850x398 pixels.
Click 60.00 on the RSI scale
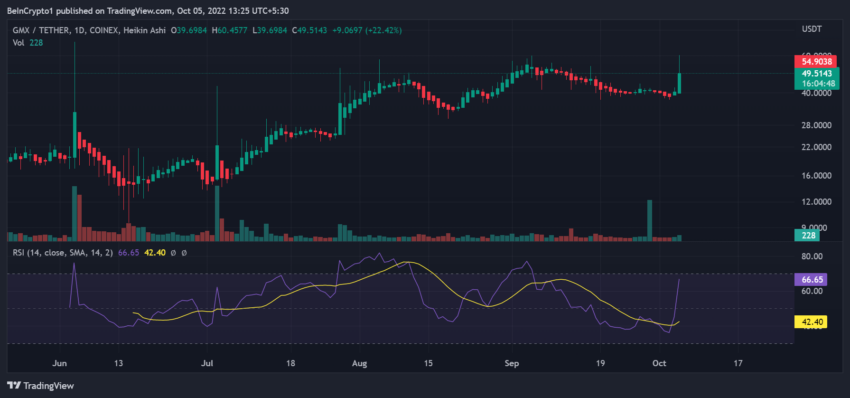pos(812,291)
